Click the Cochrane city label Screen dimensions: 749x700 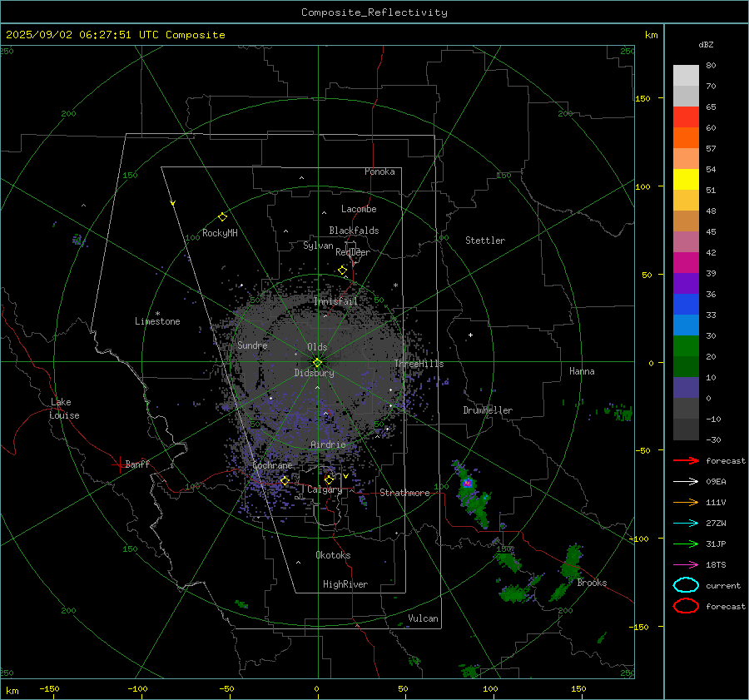(272, 465)
